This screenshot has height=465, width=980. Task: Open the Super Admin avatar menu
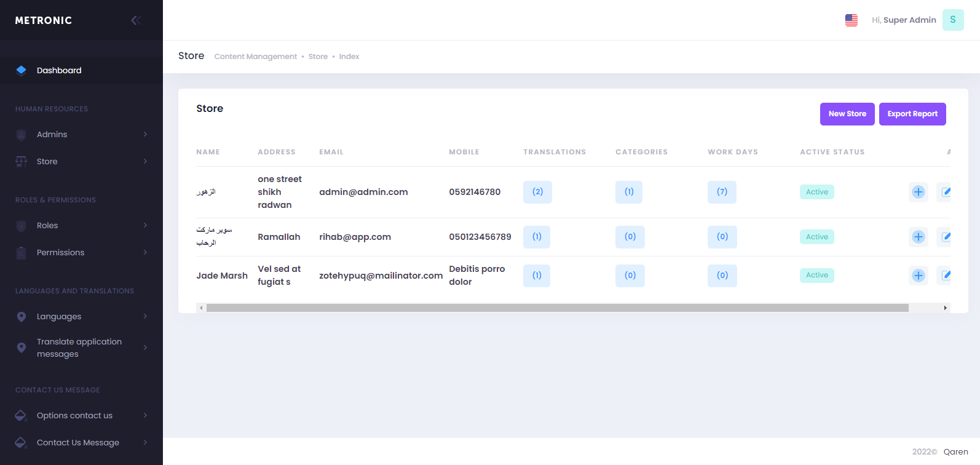point(952,20)
